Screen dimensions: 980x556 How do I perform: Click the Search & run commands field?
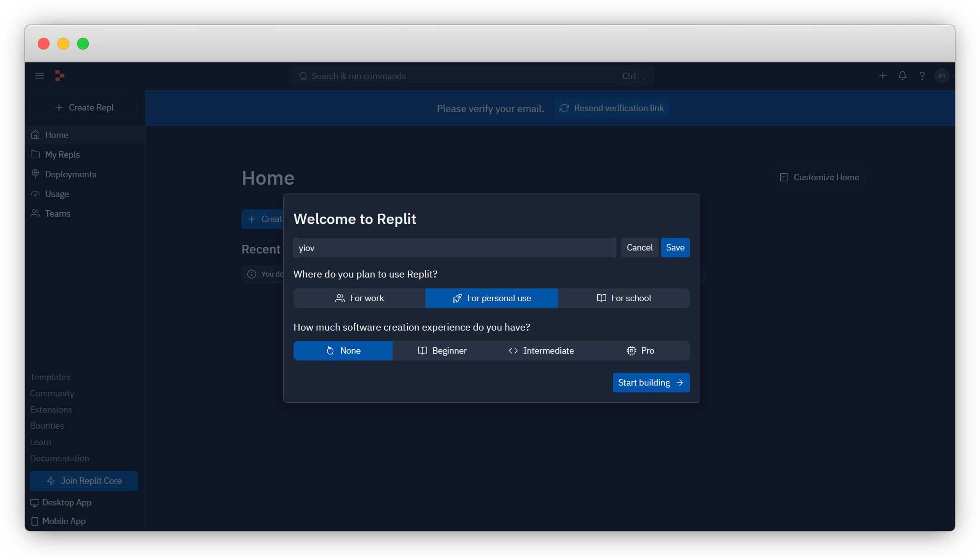tap(472, 76)
